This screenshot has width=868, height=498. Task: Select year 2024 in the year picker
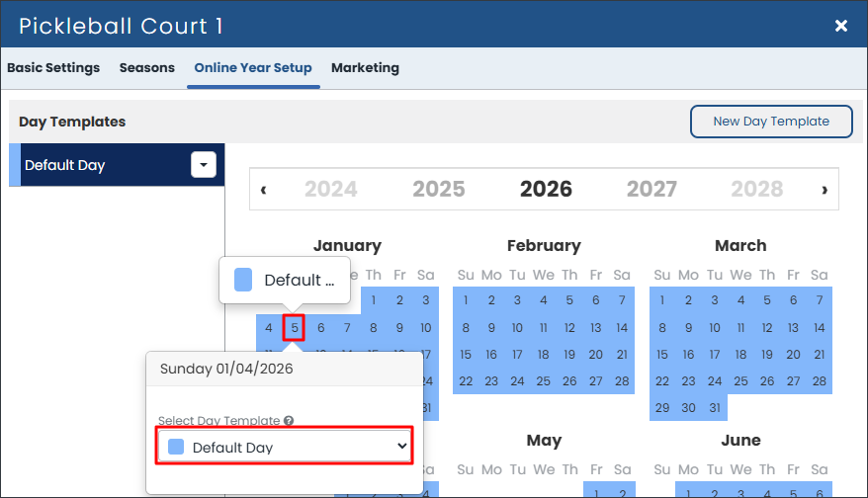[x=331, y=190]
